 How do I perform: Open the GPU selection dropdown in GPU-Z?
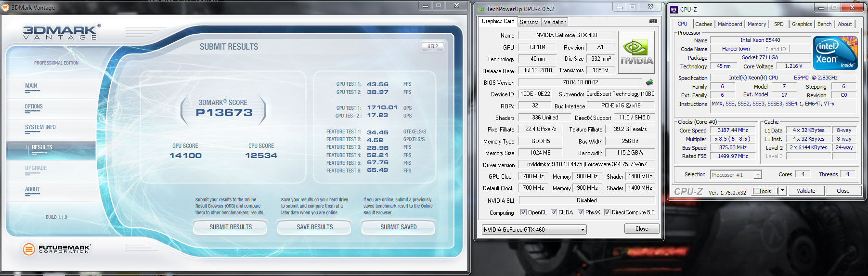tap(534, 230)
